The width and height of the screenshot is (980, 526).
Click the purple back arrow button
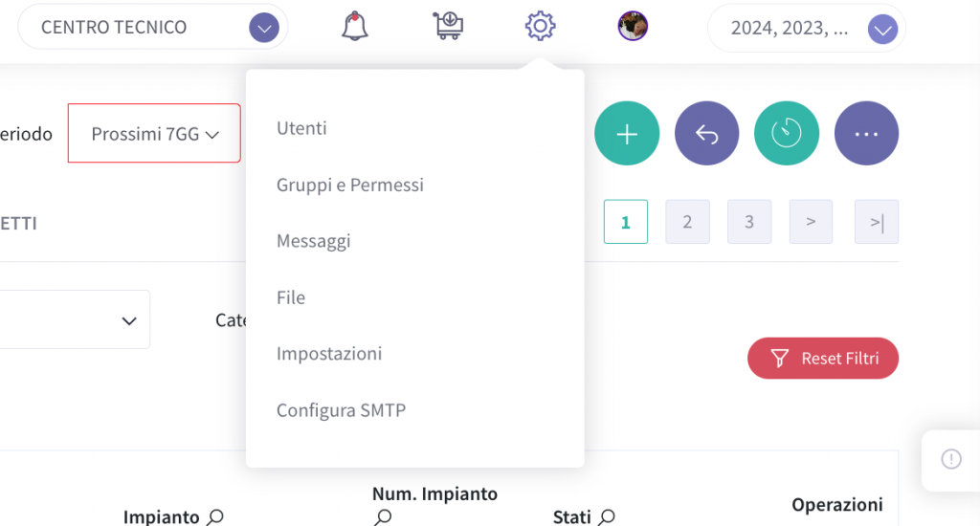(x=707, y=133)
